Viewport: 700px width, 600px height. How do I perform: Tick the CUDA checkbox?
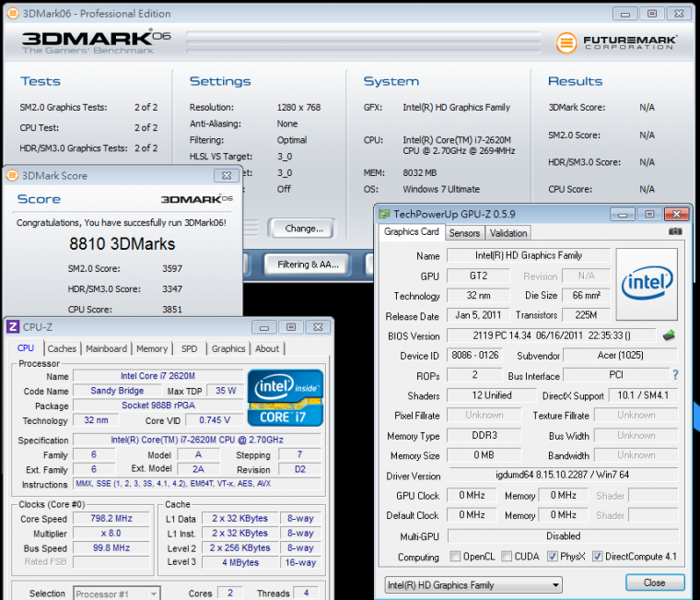click(x=506, y=557)
